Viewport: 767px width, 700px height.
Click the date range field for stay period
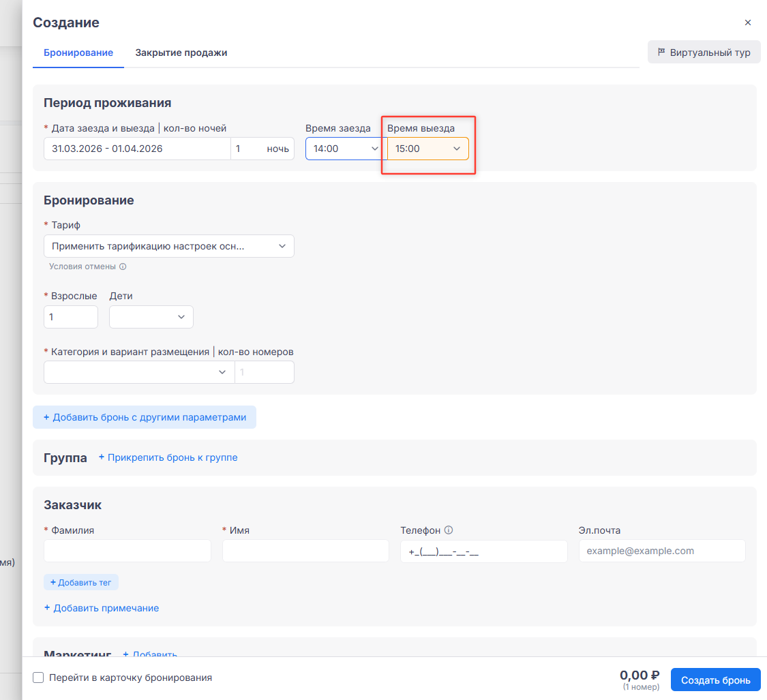point(136,149)
